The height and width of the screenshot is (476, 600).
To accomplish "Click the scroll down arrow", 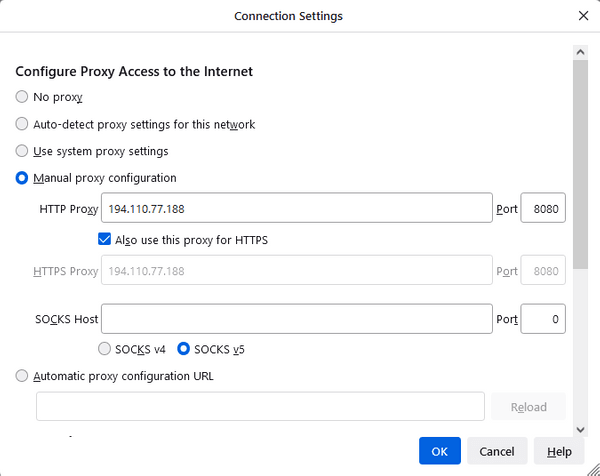I will 580,430.
